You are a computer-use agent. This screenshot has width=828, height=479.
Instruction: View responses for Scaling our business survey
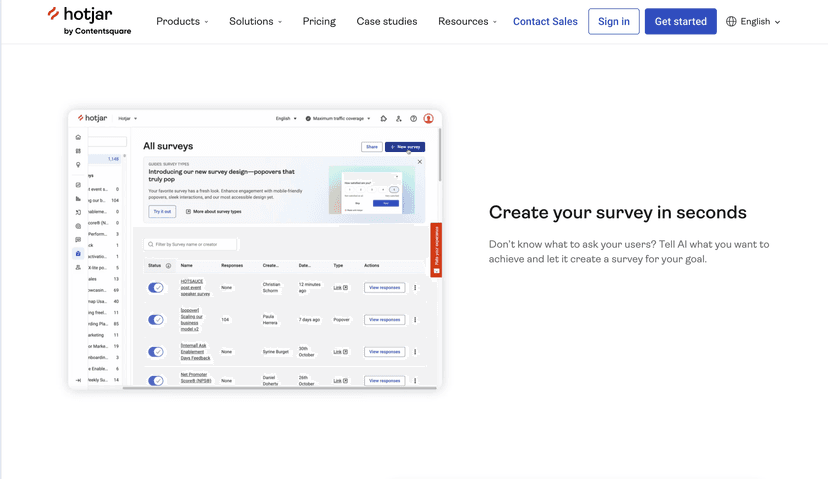tap(384, 320)
